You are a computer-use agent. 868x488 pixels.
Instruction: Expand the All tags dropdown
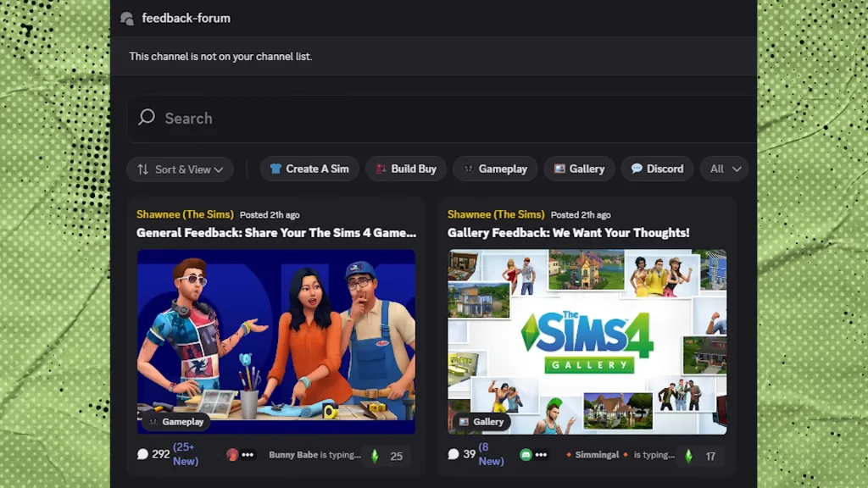725,169
